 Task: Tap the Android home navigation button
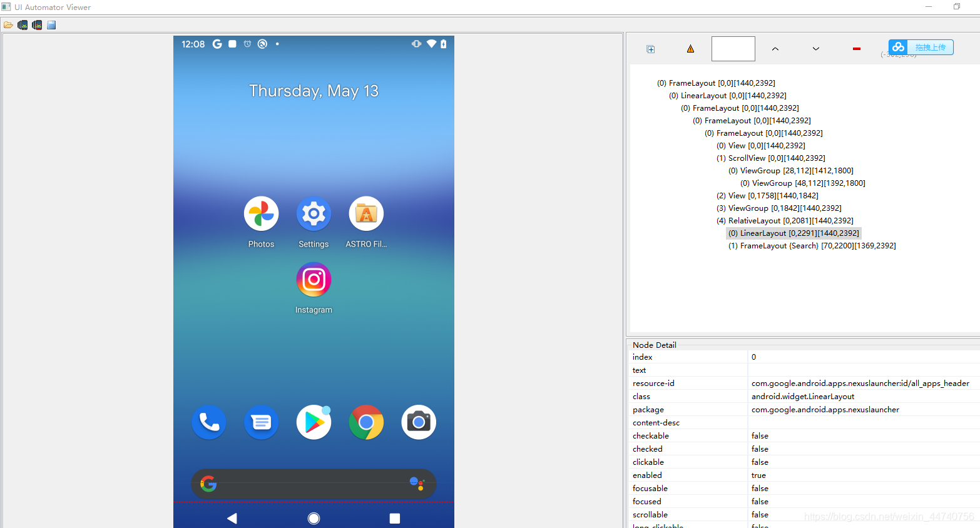point(314,518)
